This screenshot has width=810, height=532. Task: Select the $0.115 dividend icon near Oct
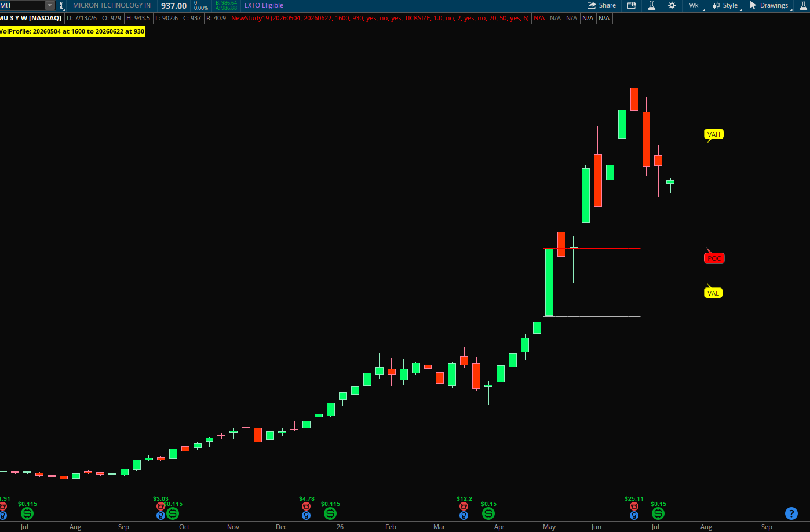coord(173,513)
